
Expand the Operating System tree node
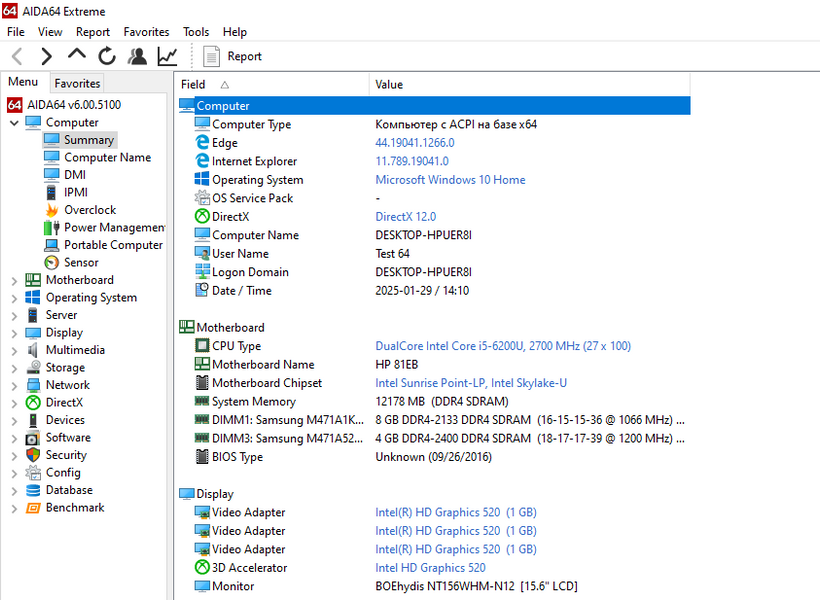pyautogui.click(x=14, y=299)
